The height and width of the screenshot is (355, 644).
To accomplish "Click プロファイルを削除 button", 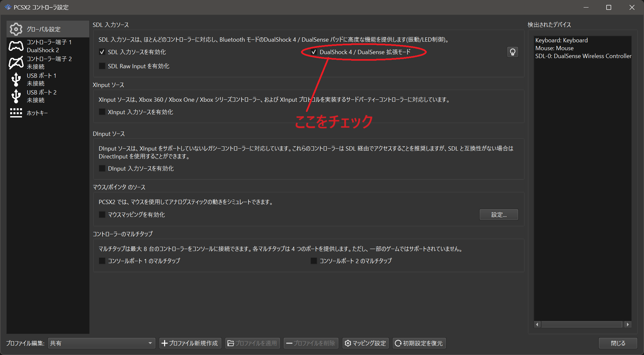I will point(311,343).
